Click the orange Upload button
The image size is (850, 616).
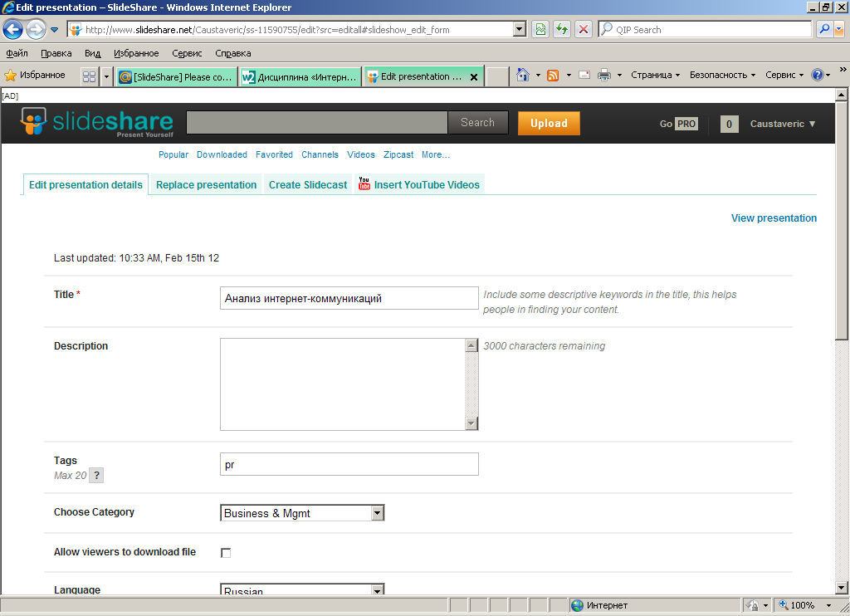[549, 123]
